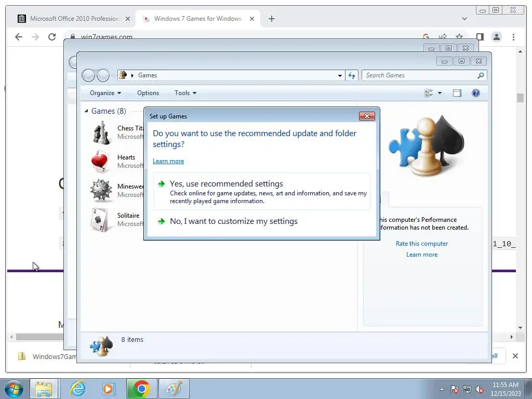Viewport: 532px width, 399px height.
Task: Click the magnifier icon in Search Games
Action: point(481,75)
